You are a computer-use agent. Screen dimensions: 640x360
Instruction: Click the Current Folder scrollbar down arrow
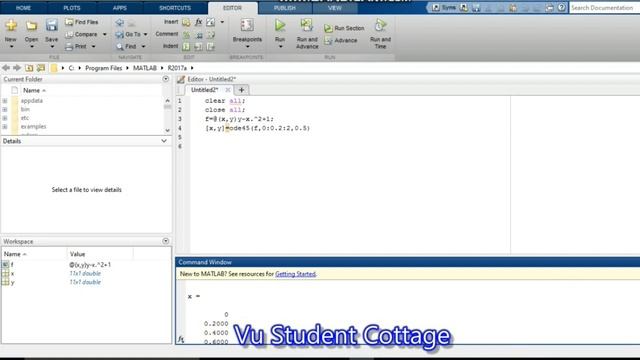pyautogui.click(x=167, y=130)
